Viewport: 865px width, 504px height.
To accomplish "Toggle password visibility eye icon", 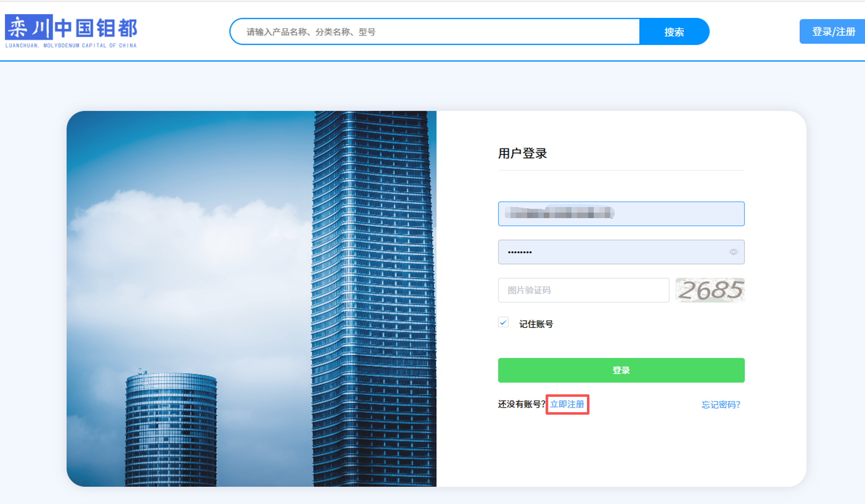I will point(733,252).
